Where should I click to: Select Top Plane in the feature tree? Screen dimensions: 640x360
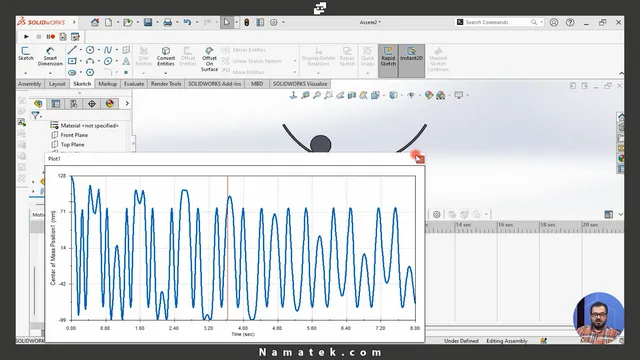pos(72,144)
